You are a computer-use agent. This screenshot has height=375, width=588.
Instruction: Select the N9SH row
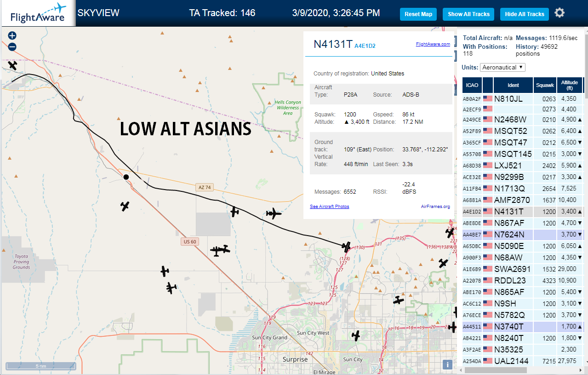pos(523,303)
